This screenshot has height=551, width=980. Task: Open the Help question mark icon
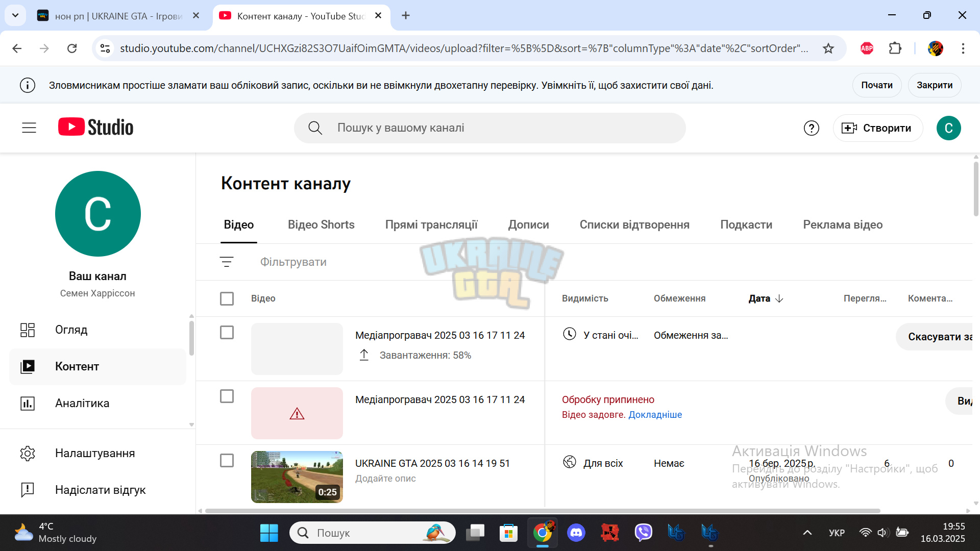(x=811, y=128)
